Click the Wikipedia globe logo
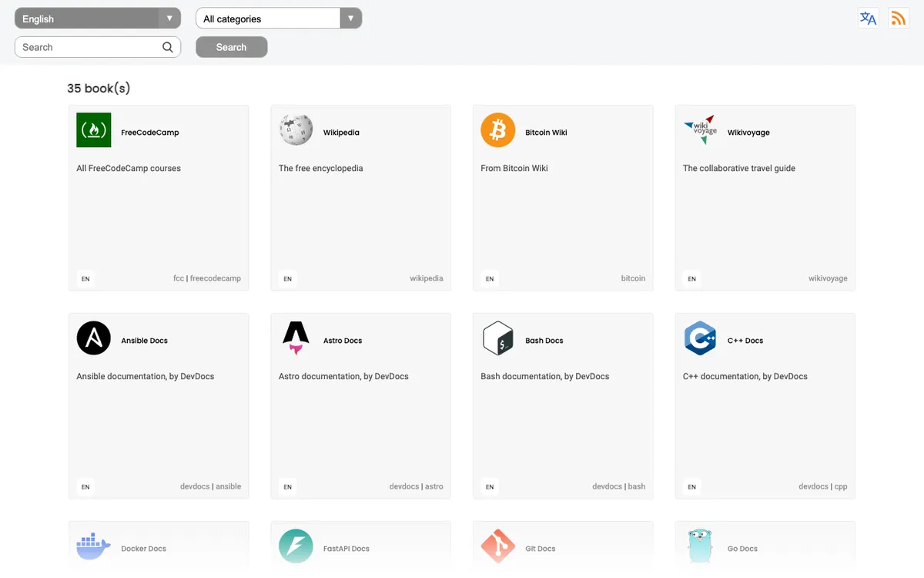924x578 pixels. tap(296, 130)
